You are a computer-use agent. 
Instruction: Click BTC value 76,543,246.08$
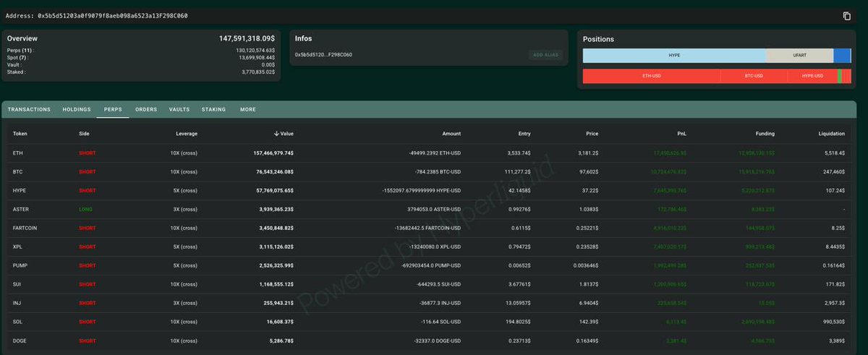tap(275, 172)
